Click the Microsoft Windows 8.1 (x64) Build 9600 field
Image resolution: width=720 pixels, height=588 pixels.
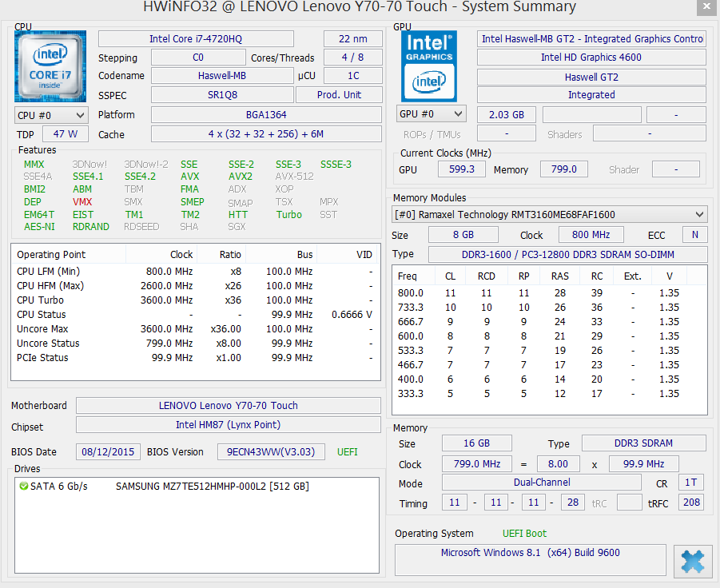pyautogui.click(x=531, y=559)
